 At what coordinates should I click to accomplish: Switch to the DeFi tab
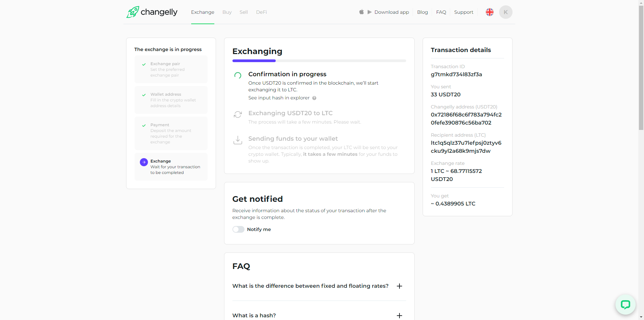[x=262, y=12]
